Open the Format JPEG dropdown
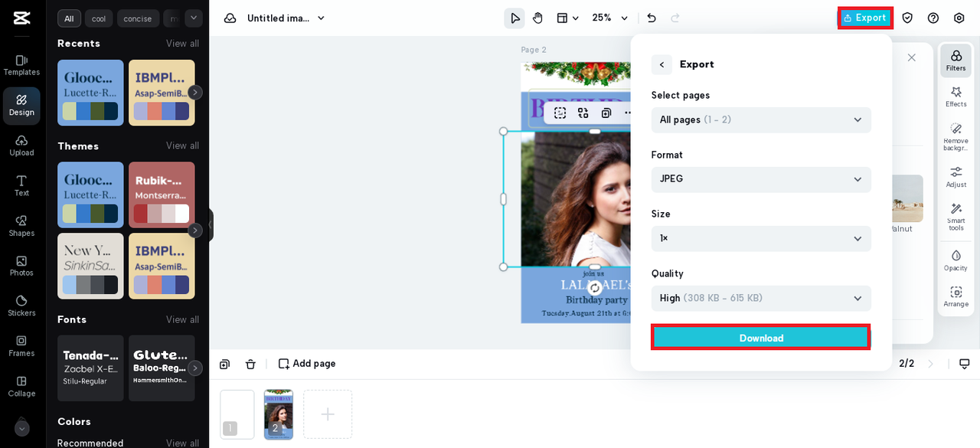Viewport: 980px width, 448px height. (761, 179)
